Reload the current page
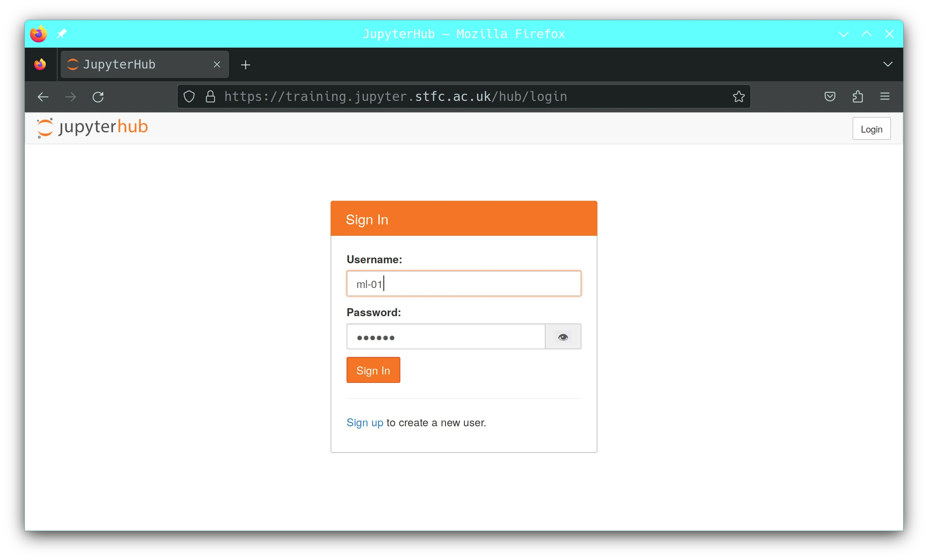The width and height of the screenshot is (928, 560). [x=98, y=97]
